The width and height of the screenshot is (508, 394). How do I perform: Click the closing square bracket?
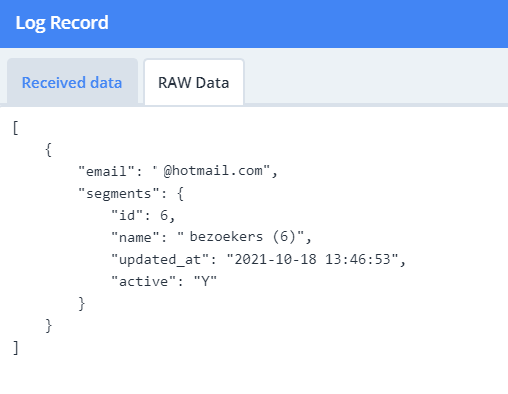15,348
